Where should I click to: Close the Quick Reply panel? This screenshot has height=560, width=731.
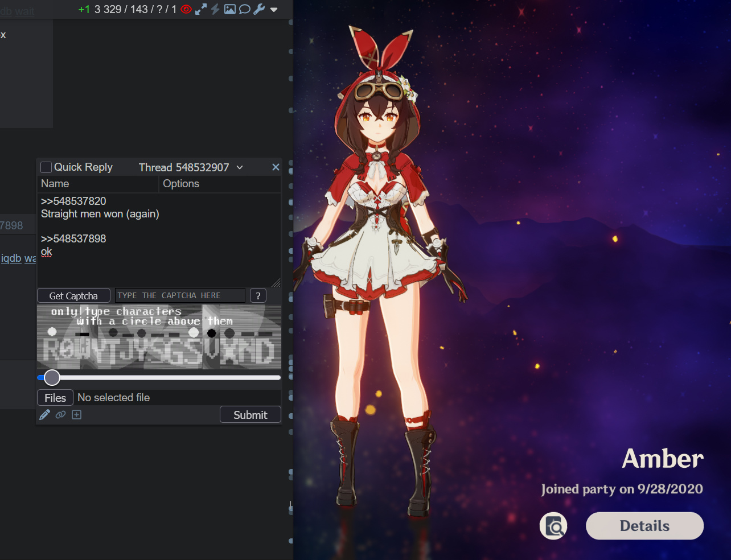276,167
